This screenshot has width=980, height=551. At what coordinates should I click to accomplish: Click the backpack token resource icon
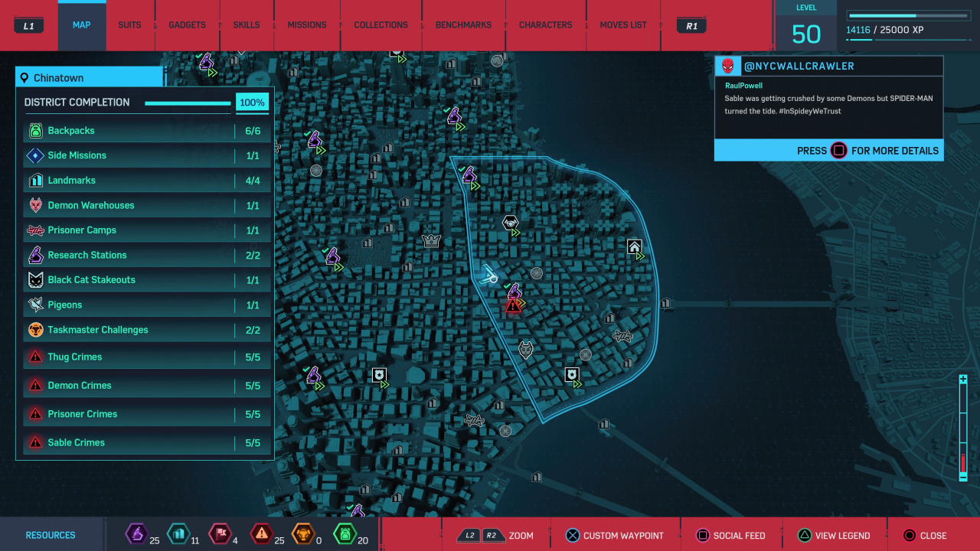[345, 533]
